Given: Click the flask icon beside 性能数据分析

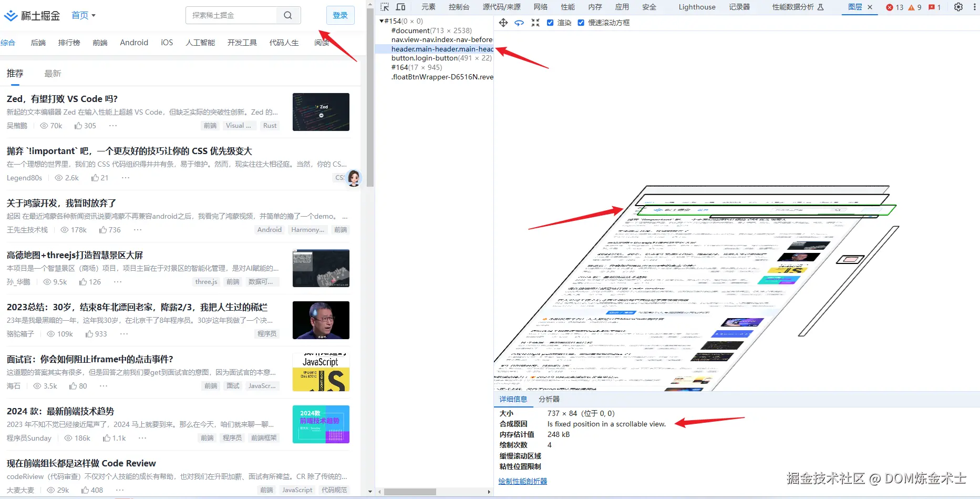Looking at the screenshot, I should click(821, 7).
